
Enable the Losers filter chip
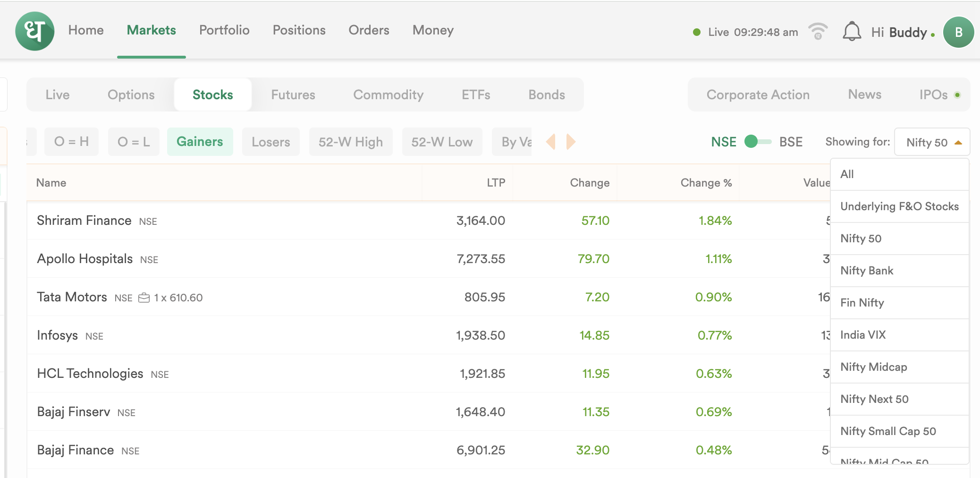tap(270, 142)
